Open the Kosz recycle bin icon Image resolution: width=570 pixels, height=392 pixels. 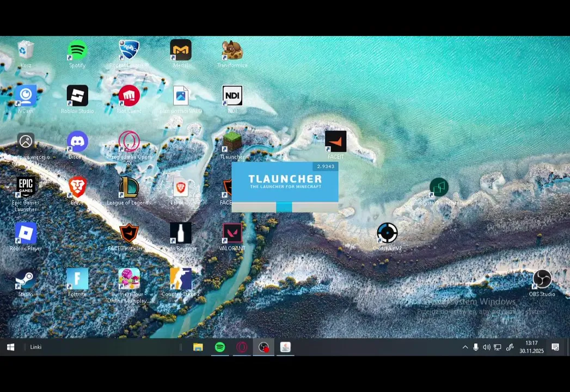point(26,50)
